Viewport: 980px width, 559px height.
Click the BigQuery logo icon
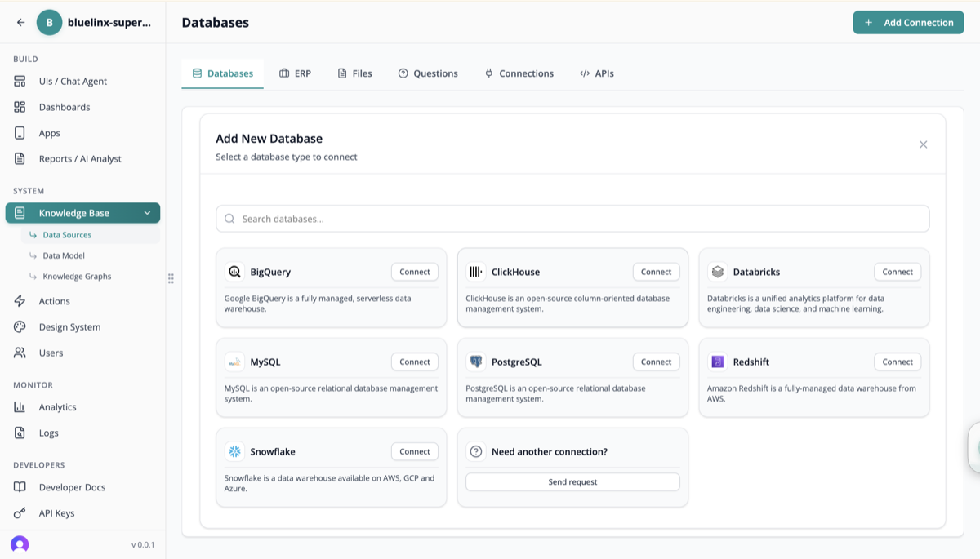235,272
